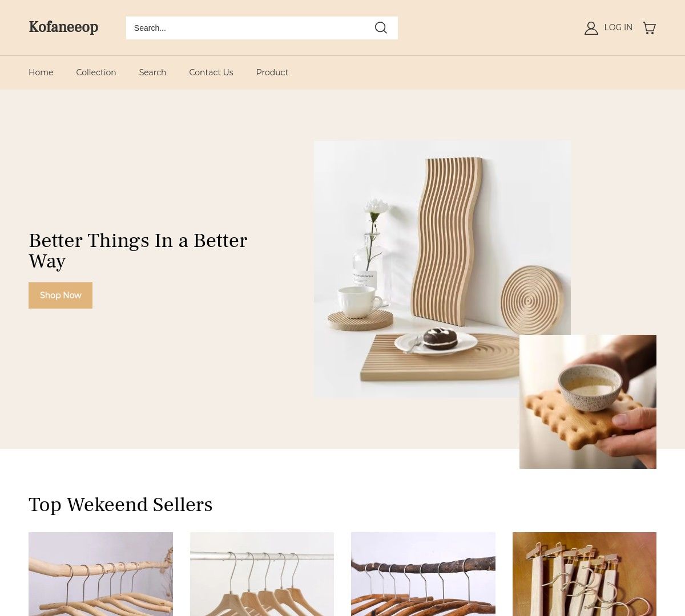Click the Shop Now button

point(61,295)
